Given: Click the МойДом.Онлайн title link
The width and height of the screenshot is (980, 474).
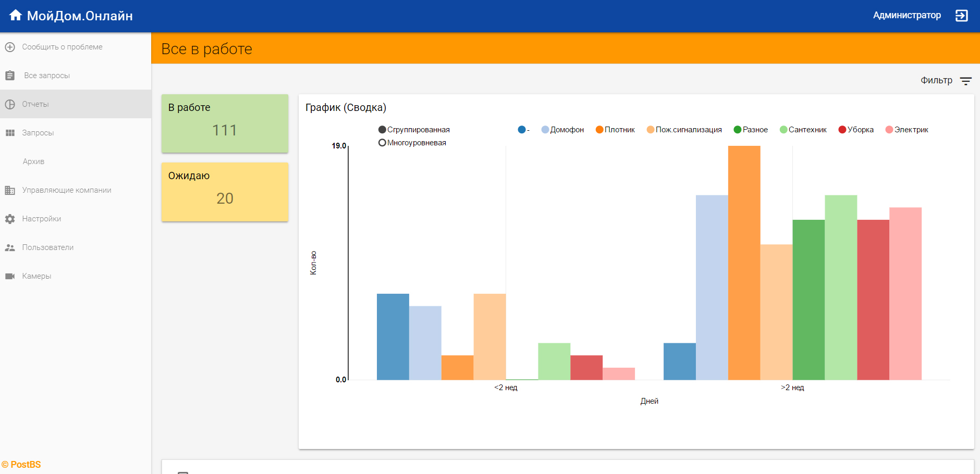Looking at the screenshot, I should [x=80, y=16].
